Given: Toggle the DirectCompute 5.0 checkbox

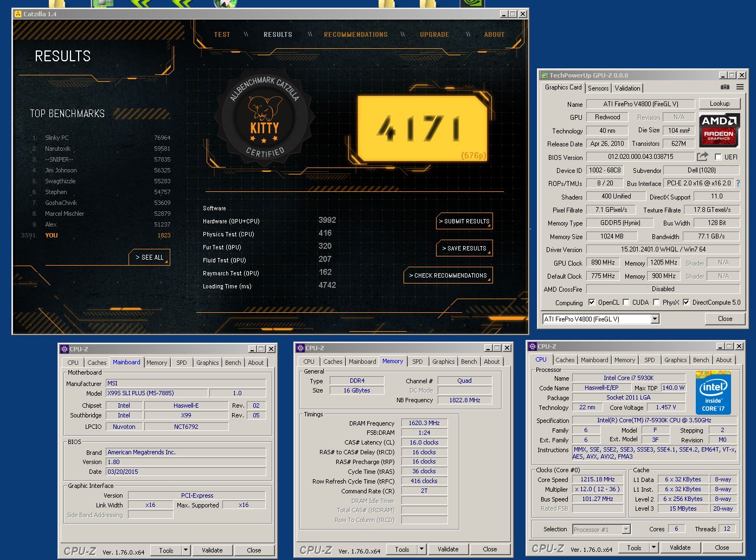Looking at the screenshot, I should tap(686, 302).
